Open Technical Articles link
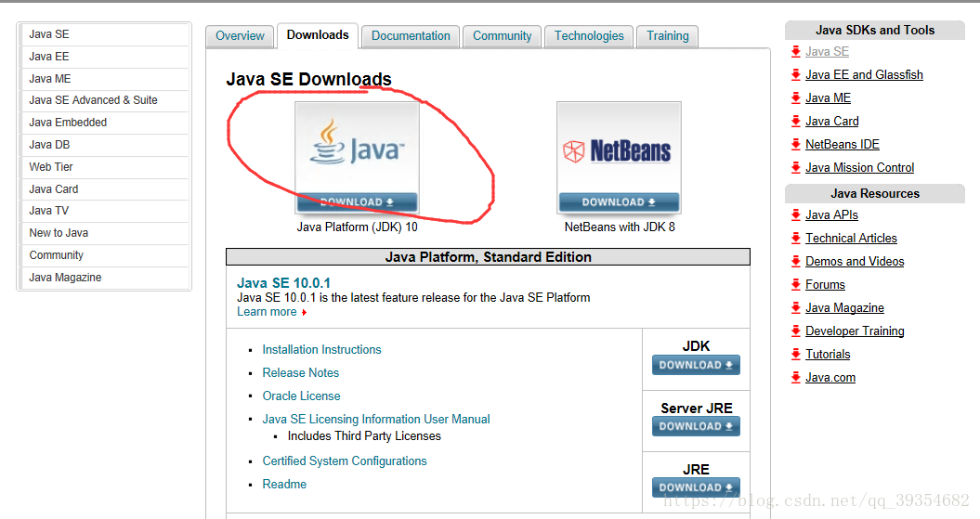The width and height of the screenshot is (980, 519). (x=851, y=238)
